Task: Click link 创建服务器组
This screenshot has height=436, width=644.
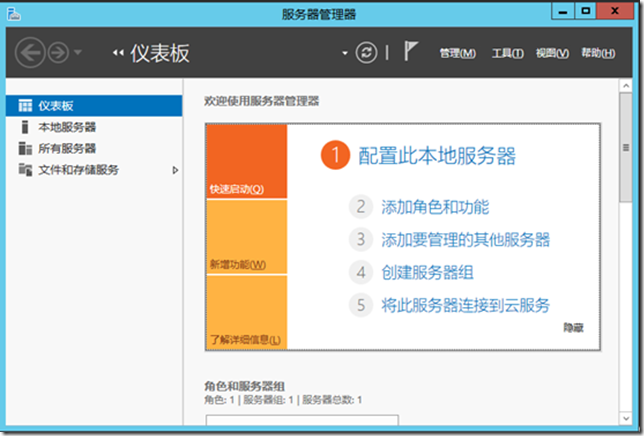Action: [427, 273]
